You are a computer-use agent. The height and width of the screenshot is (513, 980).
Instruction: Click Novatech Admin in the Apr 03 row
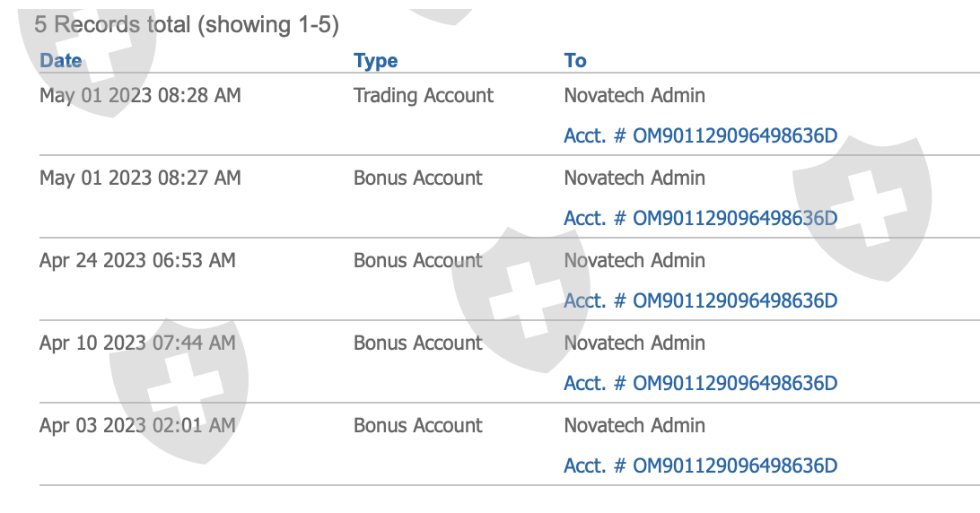coord(634,425)
